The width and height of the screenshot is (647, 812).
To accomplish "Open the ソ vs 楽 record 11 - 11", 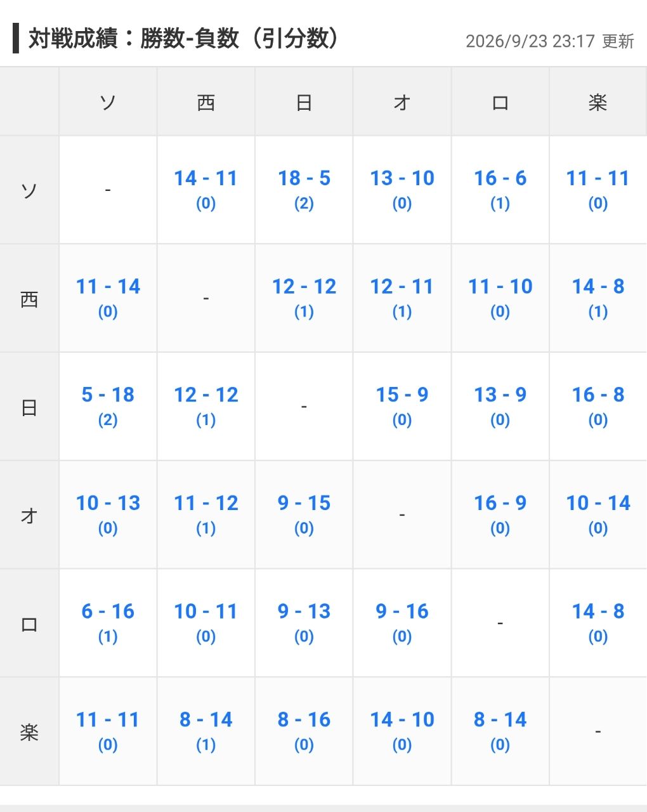I will [598, 189].
